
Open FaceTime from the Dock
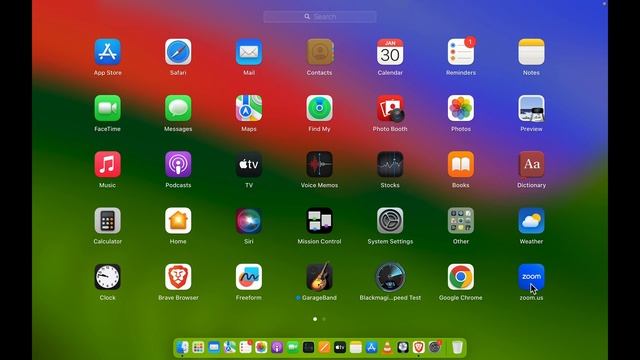(293, 347)
